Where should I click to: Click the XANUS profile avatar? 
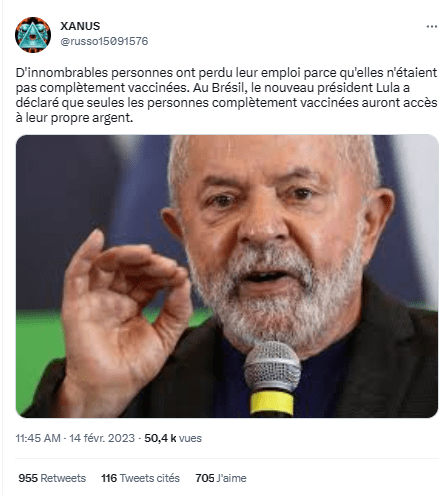click(x=33, y=35)
